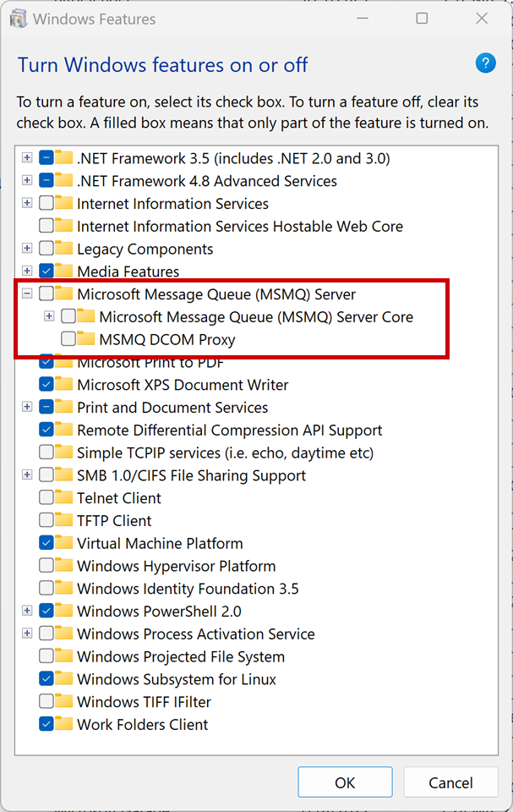Collapse Microsoft Message Queue (MSMQ) Server
The height and width of the screenshot is (812, 513).
27,294
